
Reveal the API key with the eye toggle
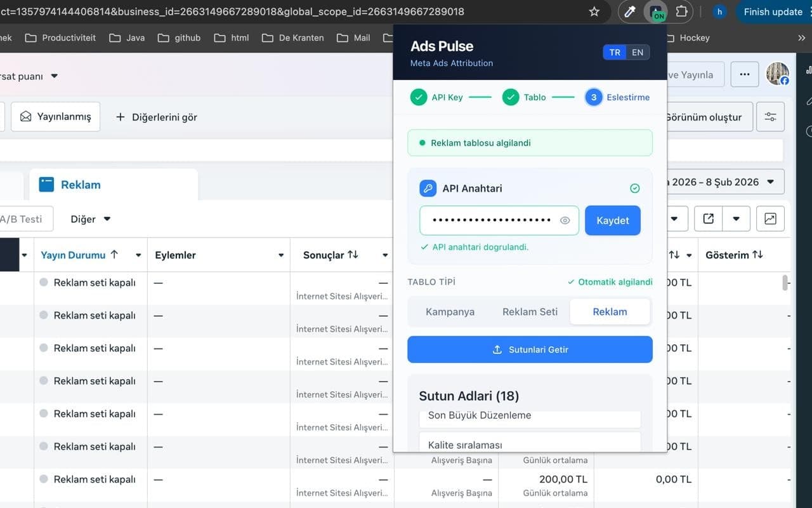(x=565, y=220)
